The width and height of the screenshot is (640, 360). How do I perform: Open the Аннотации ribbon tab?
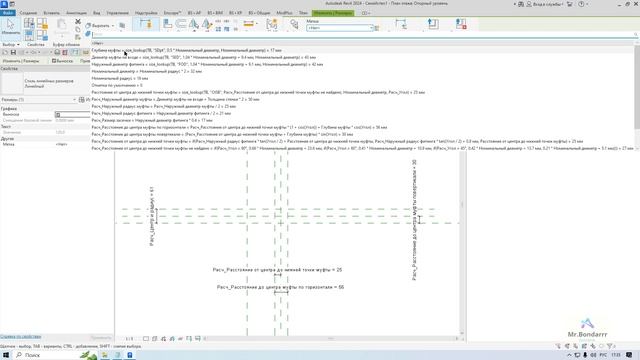[76, 13]
